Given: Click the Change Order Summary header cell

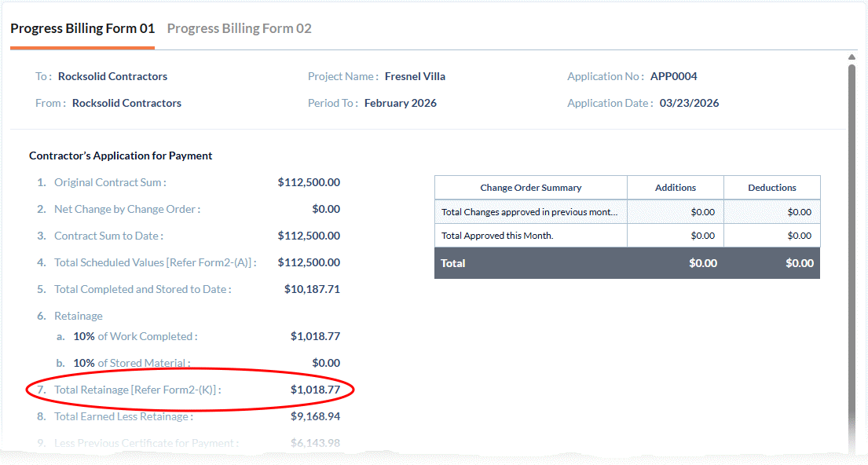Looking at the screenshot, I should point(530,188).
